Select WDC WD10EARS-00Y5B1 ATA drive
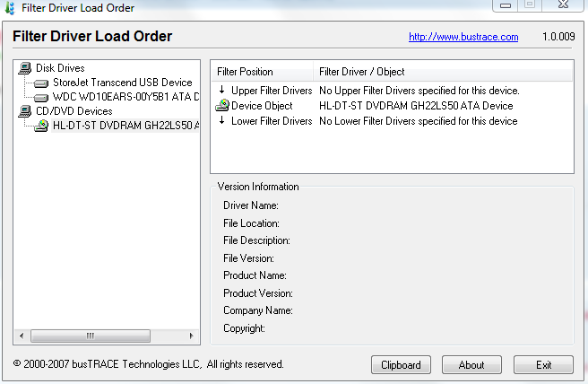The height and width of the screenshot is (384, 588). 125,97
